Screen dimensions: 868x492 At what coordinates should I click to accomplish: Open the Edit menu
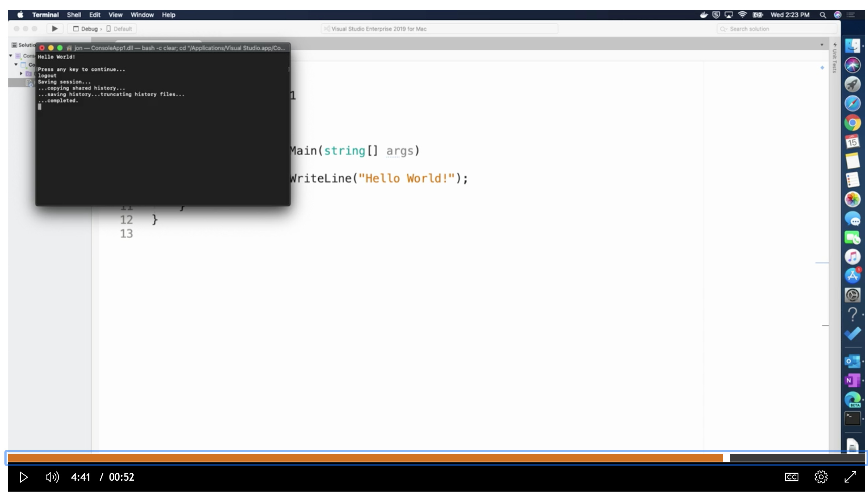[95, 15]
